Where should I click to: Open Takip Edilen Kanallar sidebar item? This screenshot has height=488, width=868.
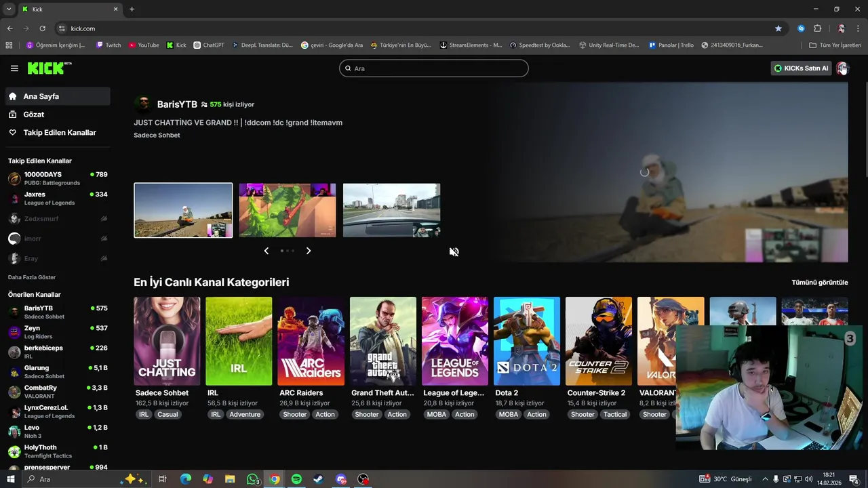(58, 133)
